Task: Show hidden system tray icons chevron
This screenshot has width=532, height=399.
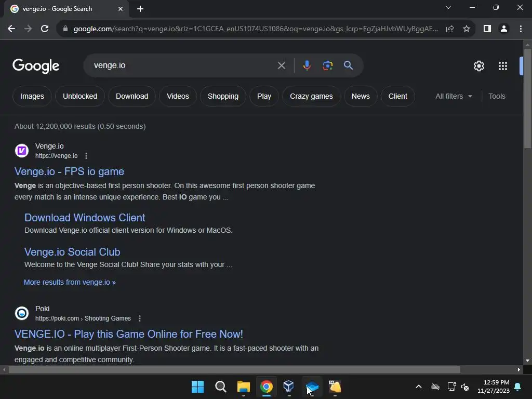Action: [x=419, y=387]
